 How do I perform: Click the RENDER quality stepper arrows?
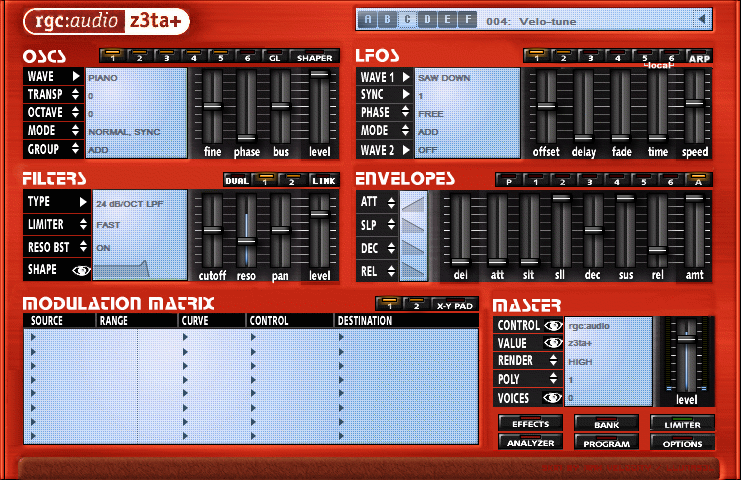click(553, 360)
